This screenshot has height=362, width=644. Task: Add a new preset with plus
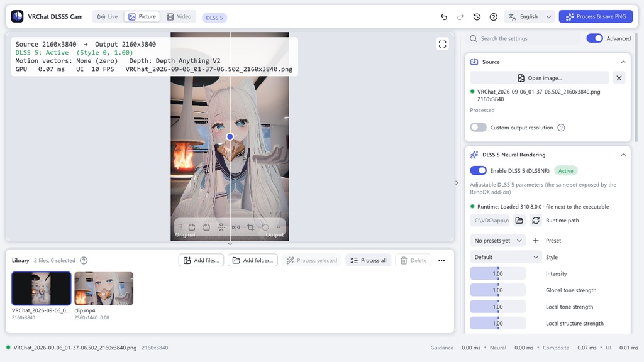536,241
